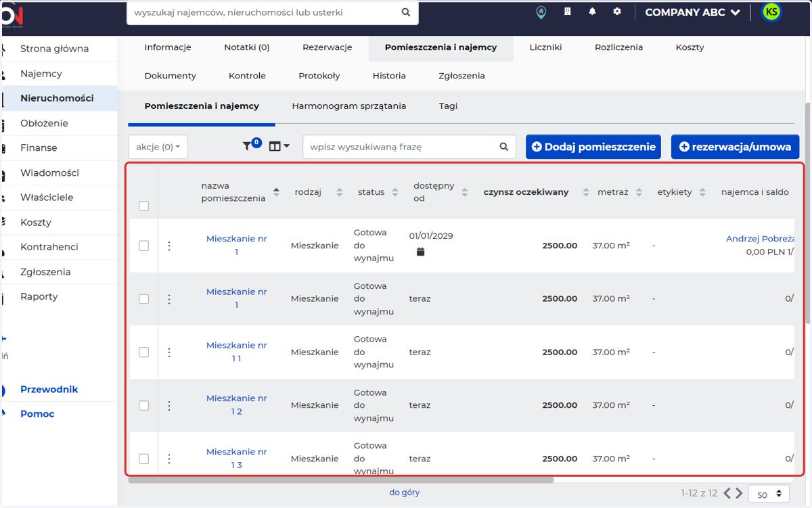The width and height of the screenshot is (812, 508).
Task: Open the Mieszkanie nr 1 2 link
Action: coord(237,405)
